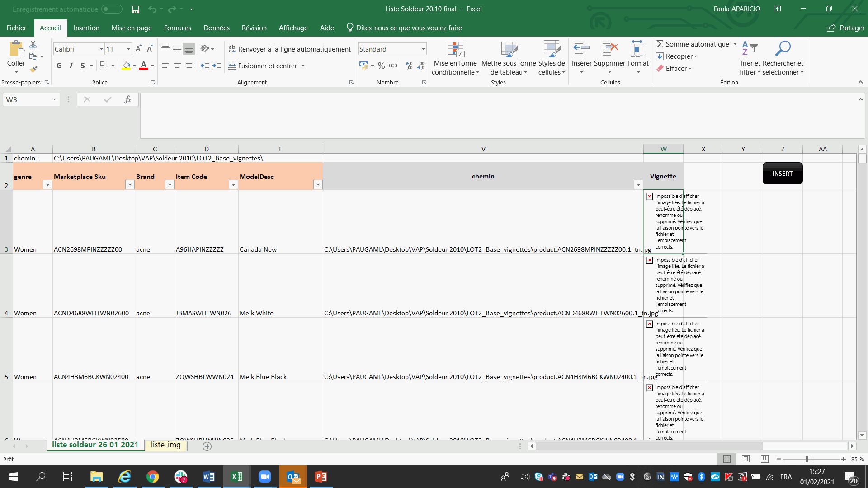This screenshot has height=488, width=868.
Task: Open Rechercher et sélectionner magnifier
Action: coord(783,49)
